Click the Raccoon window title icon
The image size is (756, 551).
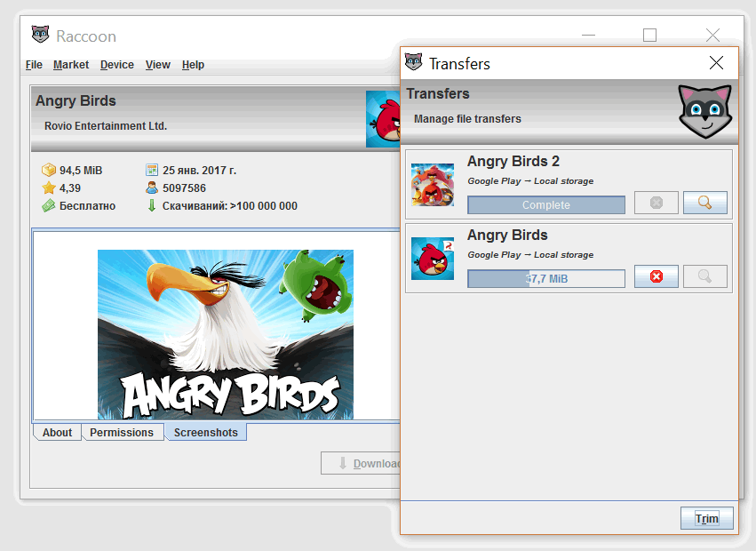(x=41, y=35)
